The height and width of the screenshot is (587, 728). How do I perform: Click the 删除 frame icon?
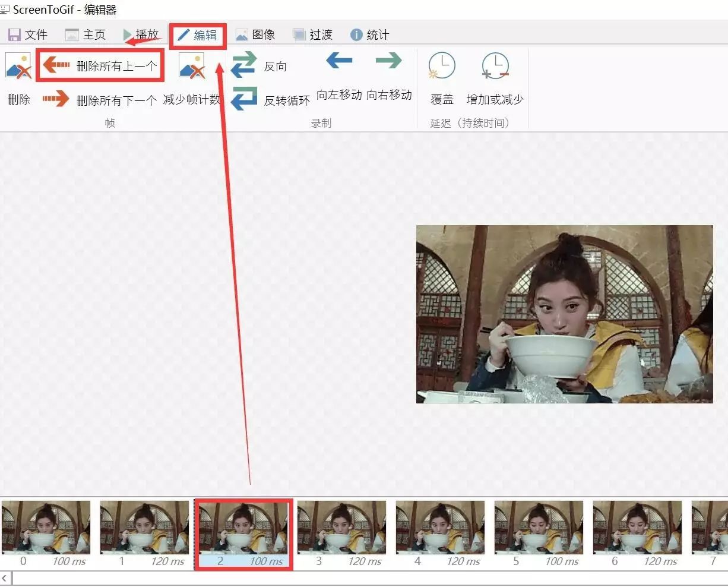18,66
